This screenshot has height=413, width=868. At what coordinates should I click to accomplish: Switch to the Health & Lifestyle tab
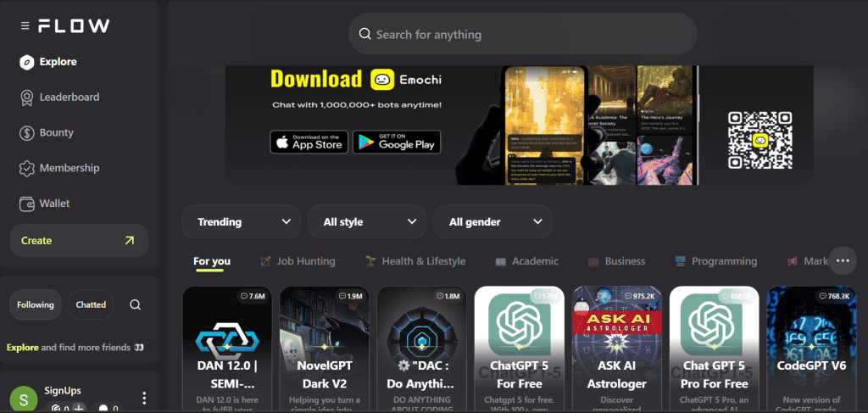point(415,261)
